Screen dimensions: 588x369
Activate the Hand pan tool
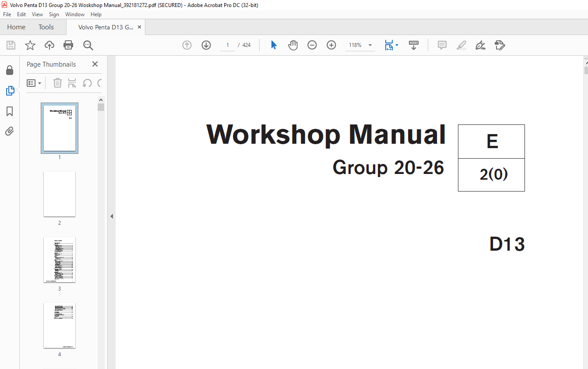click(x=293, y=45)
